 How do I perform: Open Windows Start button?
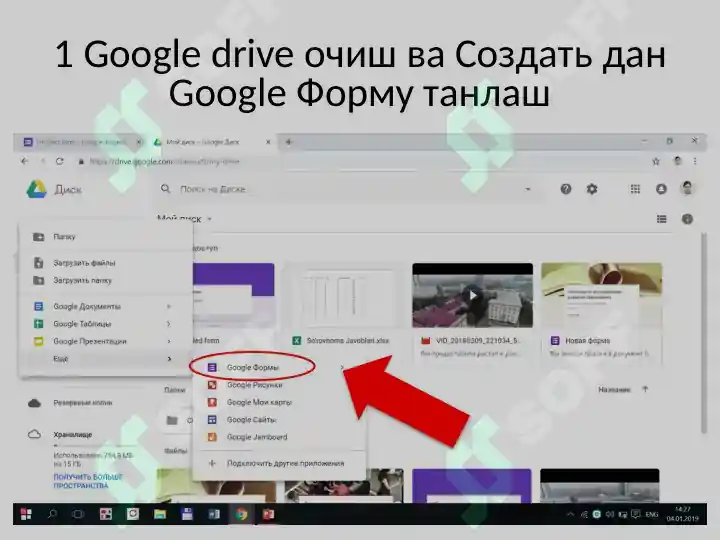point(26,514)
